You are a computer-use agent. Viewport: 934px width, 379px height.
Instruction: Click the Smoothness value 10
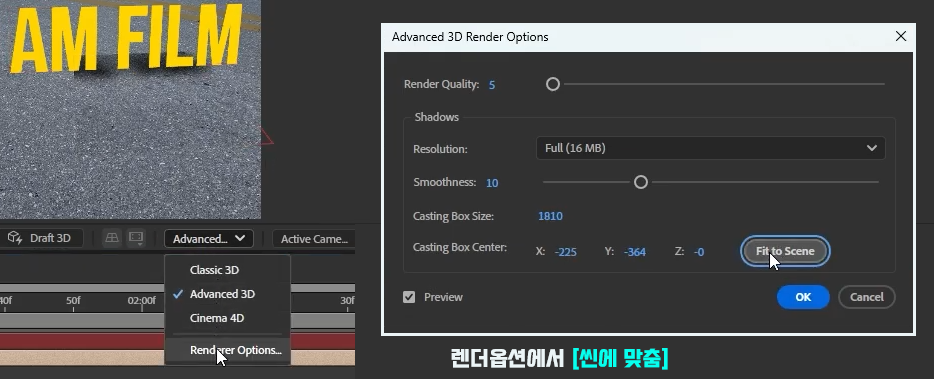tap(492, 182)
